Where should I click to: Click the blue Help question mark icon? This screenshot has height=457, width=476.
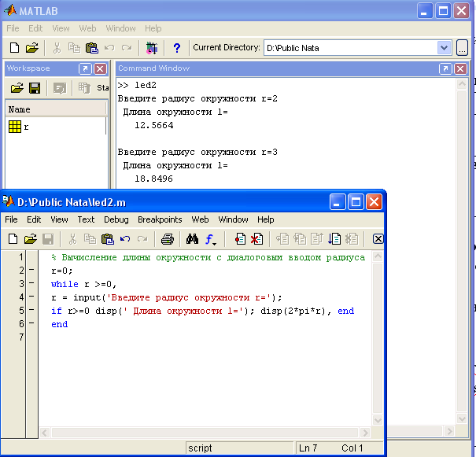point(177,48)
